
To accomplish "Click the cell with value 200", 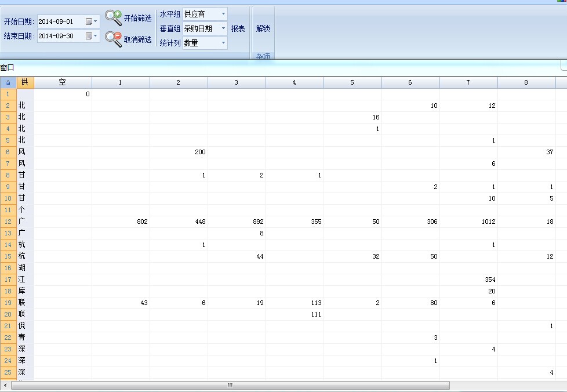I will [179, 153].
